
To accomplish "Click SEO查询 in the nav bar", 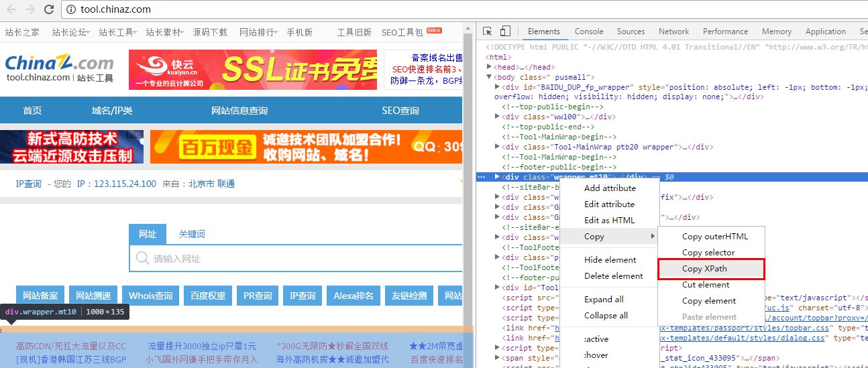I will pos(400,111).
